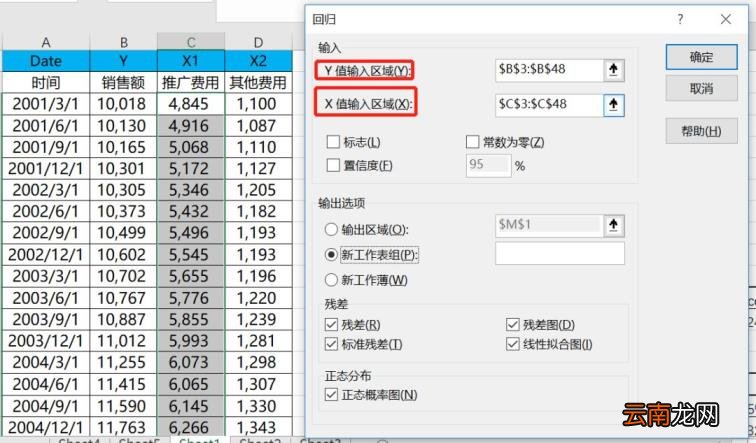
Task: Click output range selector arrow button
Action: point(614,226)
